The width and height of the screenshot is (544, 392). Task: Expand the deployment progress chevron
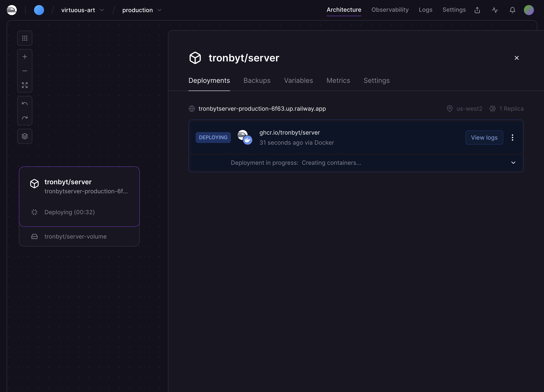pyautogui.click(x=513, y=163)
